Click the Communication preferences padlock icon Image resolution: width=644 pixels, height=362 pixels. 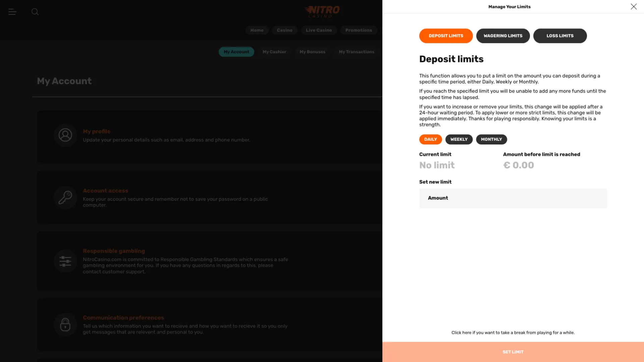(65, 324)
